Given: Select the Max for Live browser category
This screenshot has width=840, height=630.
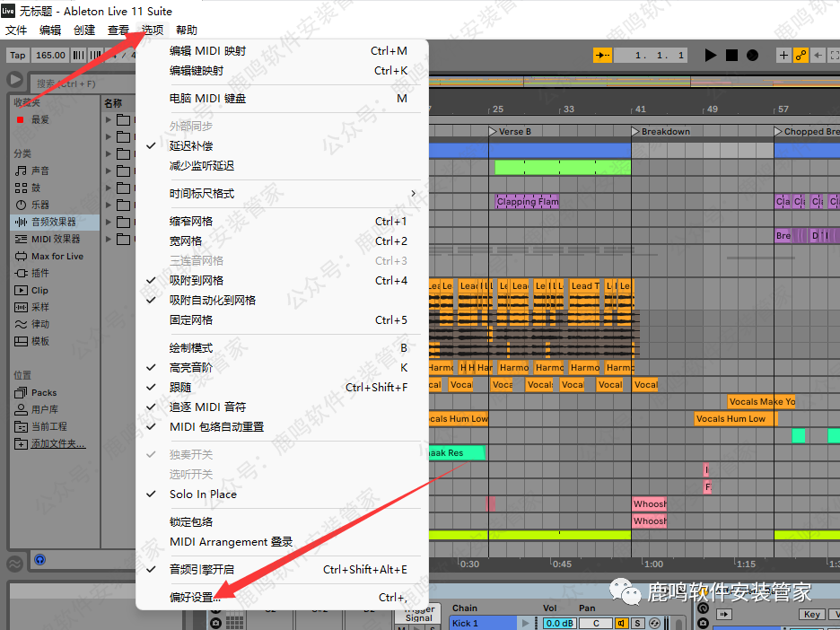Looking at the screenshot, I should (57, 257).
